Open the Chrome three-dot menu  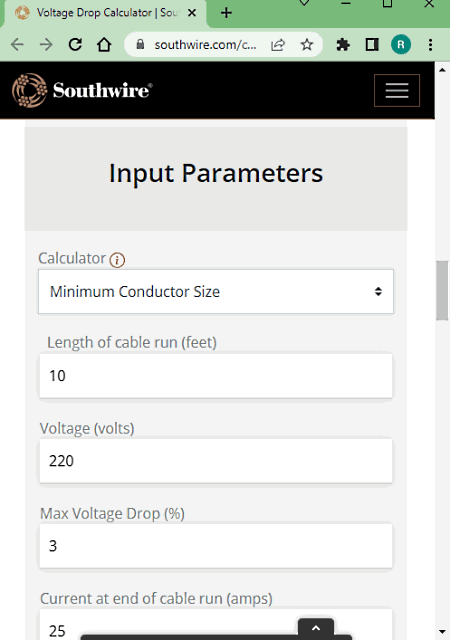430,44
